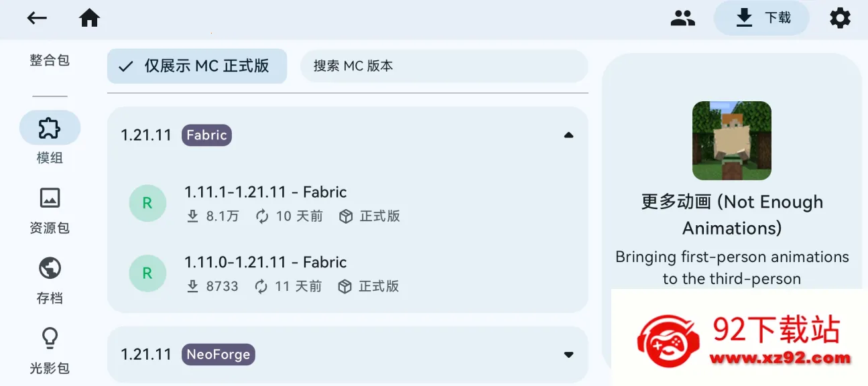Switch to the 整合包 tab

click(50, 60)
